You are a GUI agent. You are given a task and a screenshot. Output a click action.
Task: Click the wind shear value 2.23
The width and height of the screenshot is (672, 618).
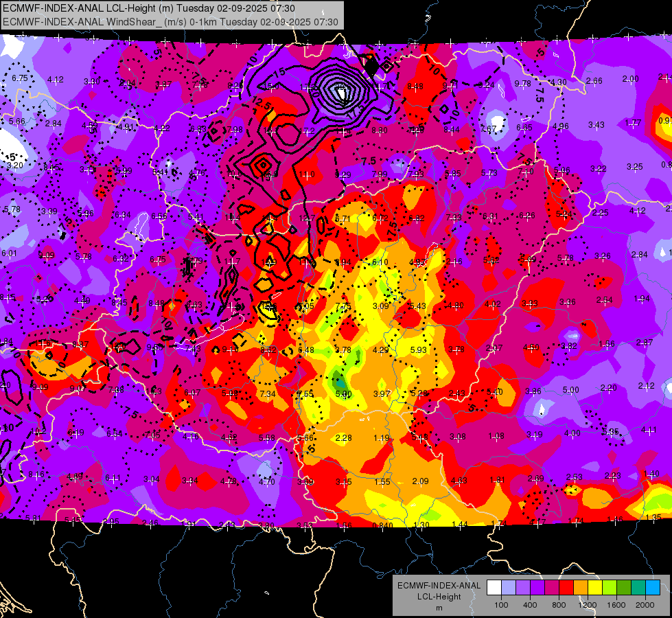tap(613, 475)
